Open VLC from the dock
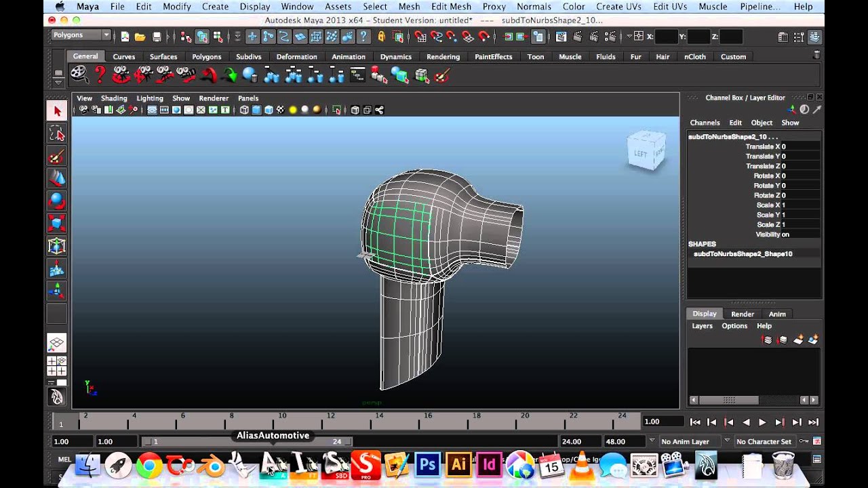868x488 pixels. (x=582, y=465)
